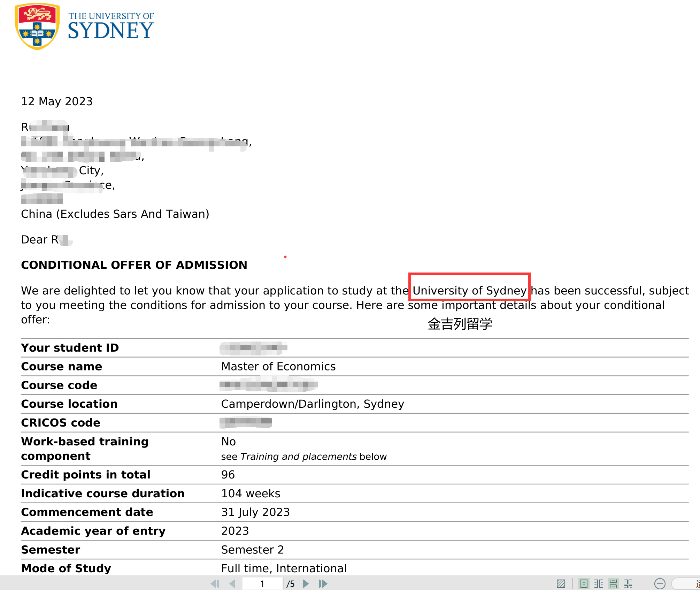The width and height of the screenshot is (700, 590).
Task: Click the zoom out minus button
Action: tap(660, 583)
